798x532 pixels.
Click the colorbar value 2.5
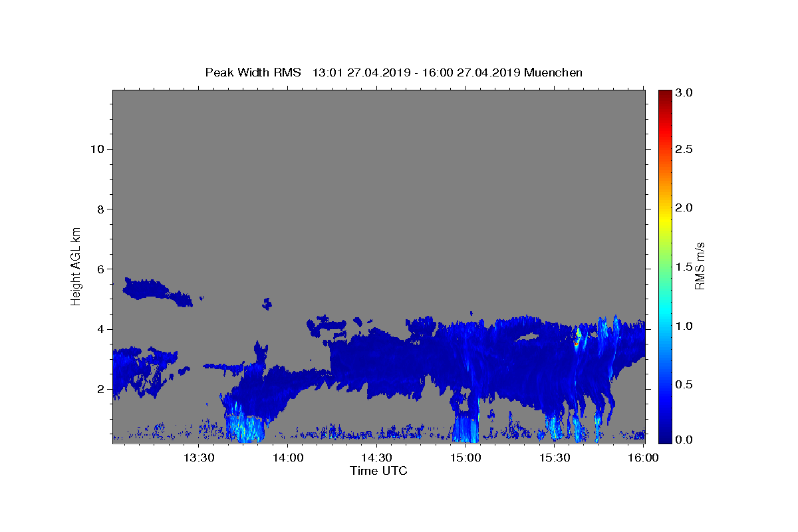point(684,149)
